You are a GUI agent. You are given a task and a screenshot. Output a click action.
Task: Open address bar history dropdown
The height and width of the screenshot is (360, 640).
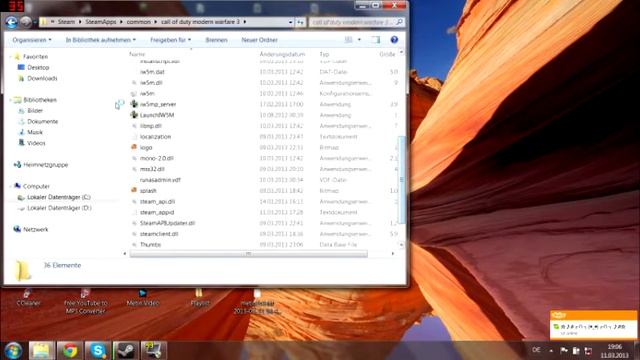click(x=291, y=22)
